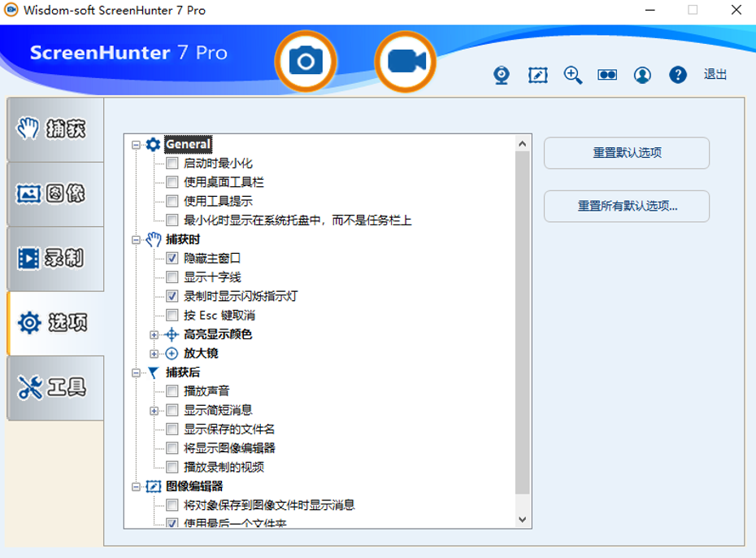Close the ScreenHunter window

736,10
